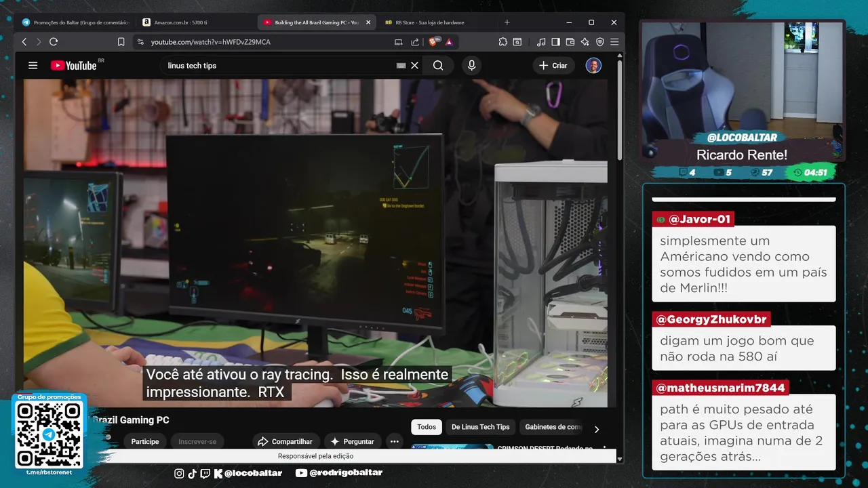Click the Inscrever-se subscribe button
The height and width of the screenshot is (488, 868).
coord(197,441)
